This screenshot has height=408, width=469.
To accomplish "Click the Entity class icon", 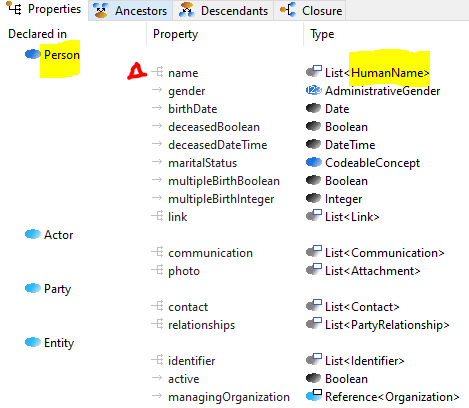I will point(33,342).
